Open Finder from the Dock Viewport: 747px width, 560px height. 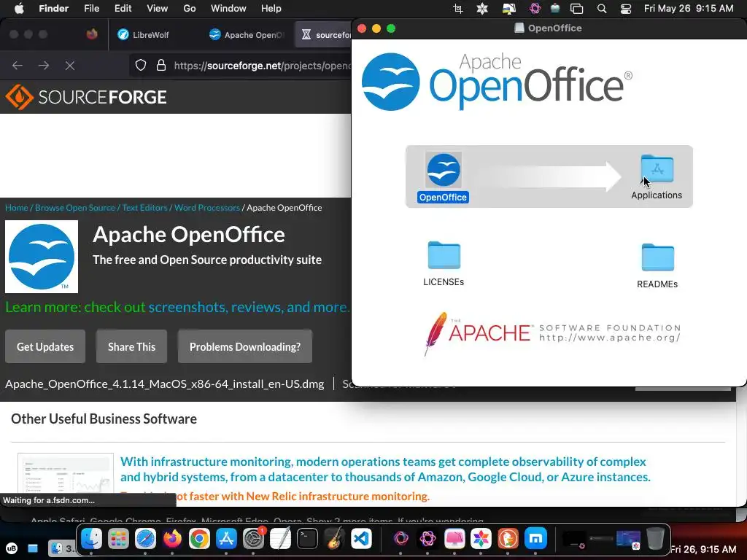[x=91, y=539]
